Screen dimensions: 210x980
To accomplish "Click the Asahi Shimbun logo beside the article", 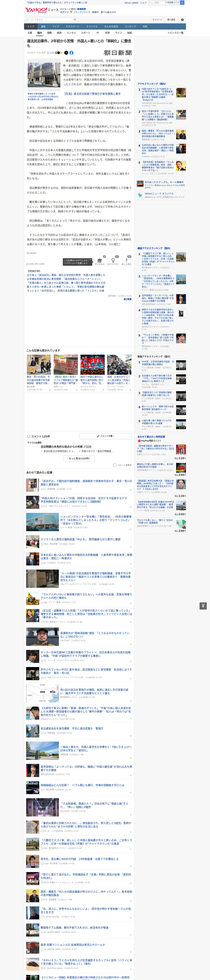I will (118, 53).
